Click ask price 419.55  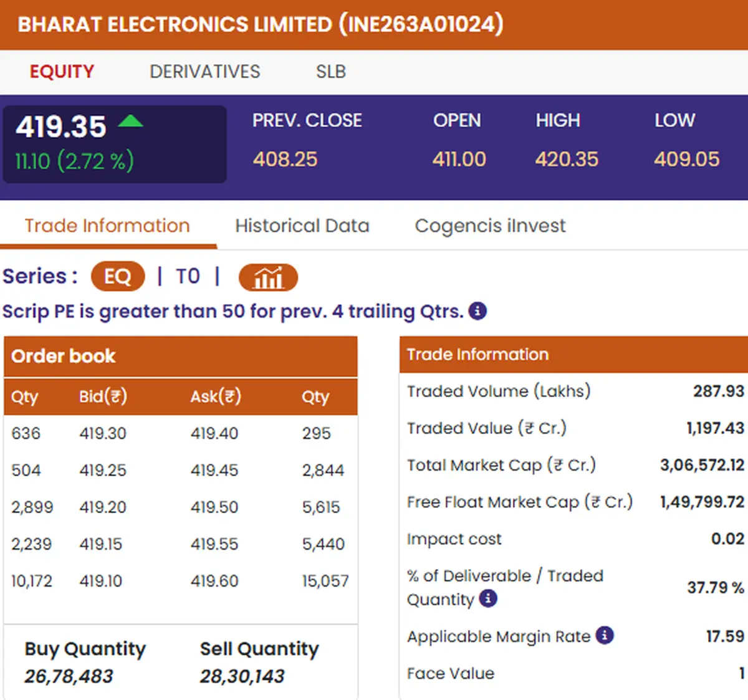click(214, 544)
